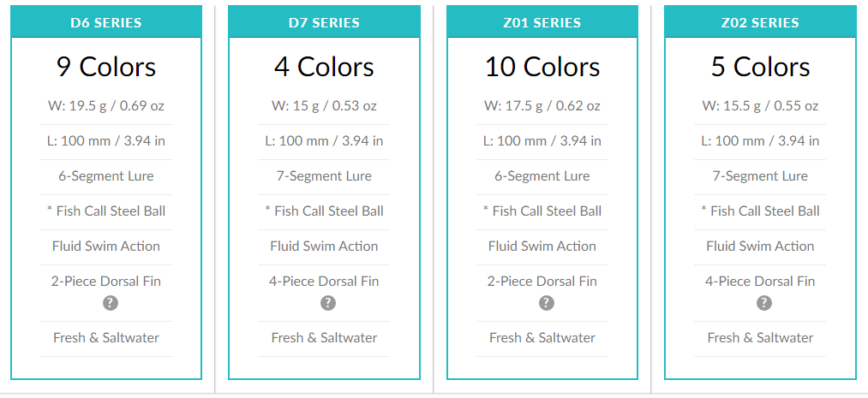The height and width of the screenshot is (398, 868).
Task: Click D6 Series 2-Piece Dorsal Fin text
Action: 106,281
